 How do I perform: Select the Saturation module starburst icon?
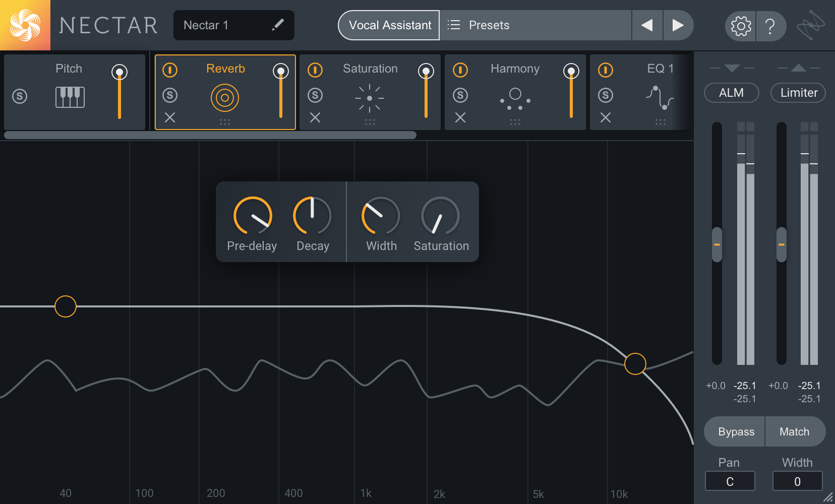[x=370, y=98]
